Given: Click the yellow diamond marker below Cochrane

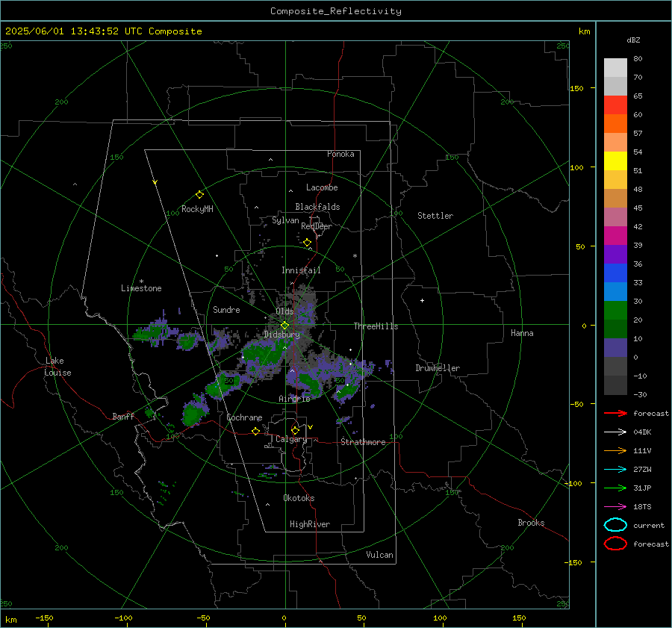Looking at the screenshot, I should [x=255, y=431].
